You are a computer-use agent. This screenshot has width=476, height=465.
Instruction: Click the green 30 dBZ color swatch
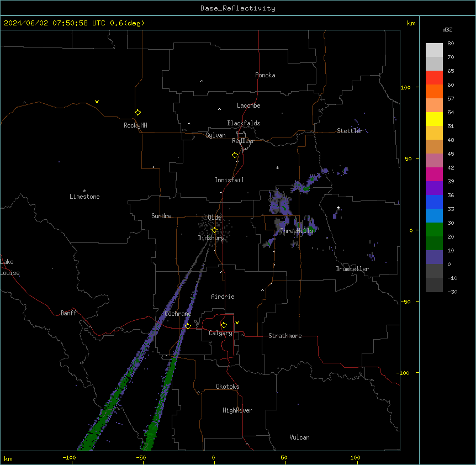click(434, 230)
